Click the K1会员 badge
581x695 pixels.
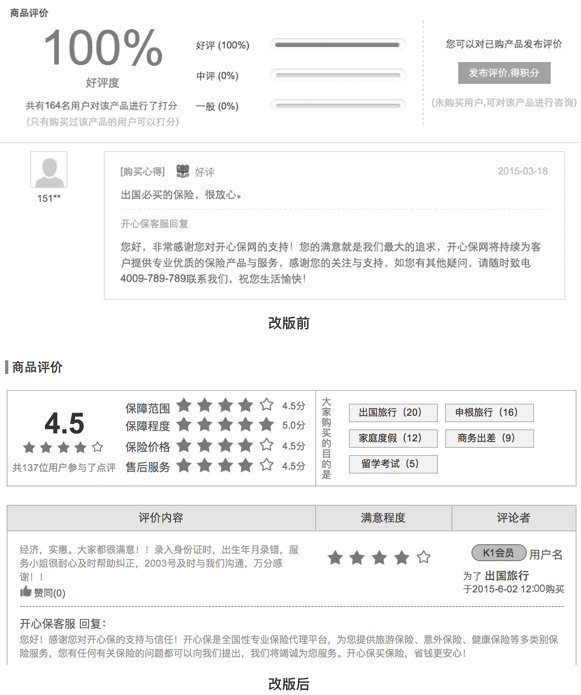499,553
